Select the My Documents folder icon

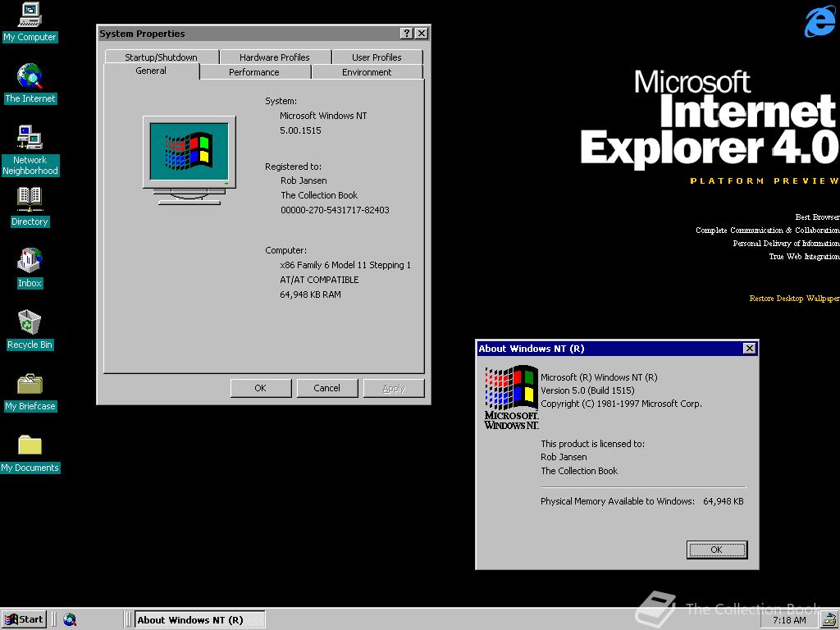click(30, 453)
